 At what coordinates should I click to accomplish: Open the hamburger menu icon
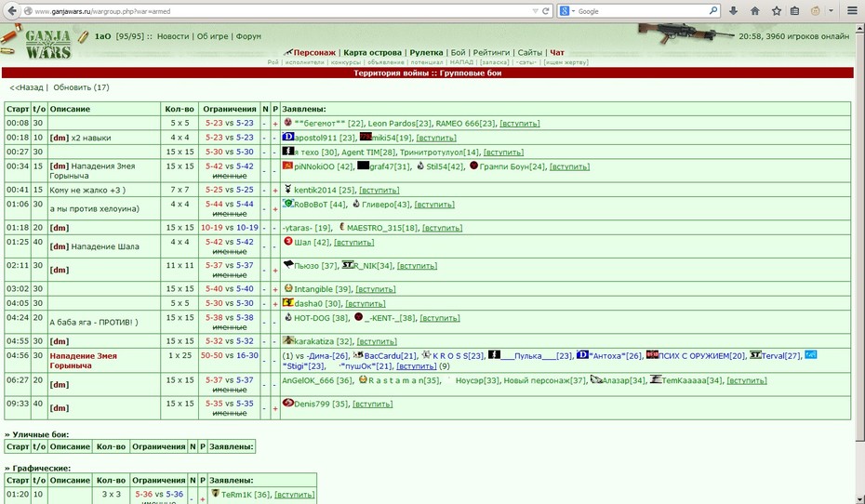pos(852,10)
